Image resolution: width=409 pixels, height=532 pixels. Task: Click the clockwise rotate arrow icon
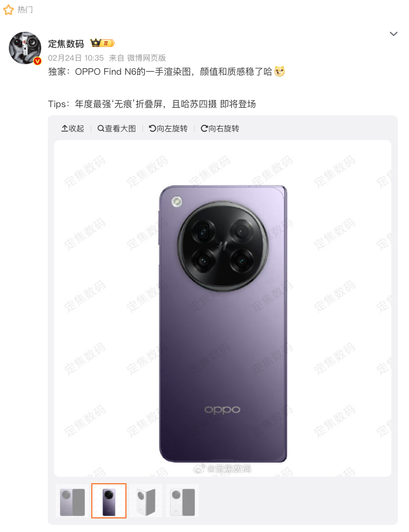click(x=204, y=128)
